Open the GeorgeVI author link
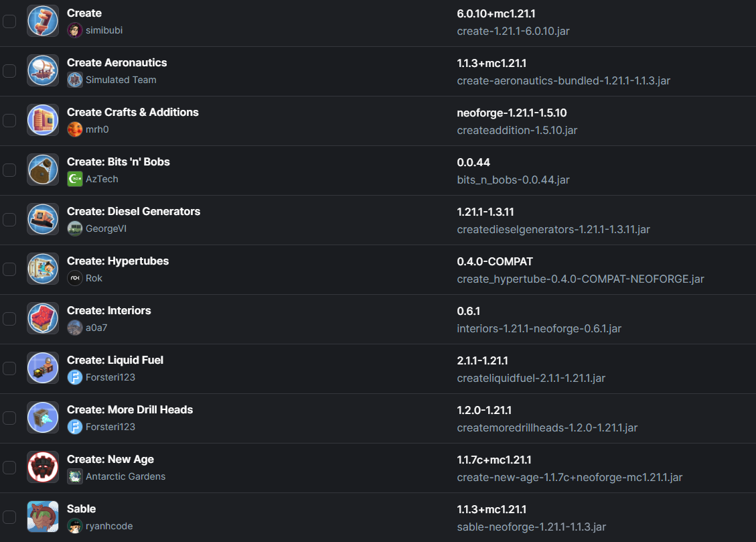 (106, 228)
